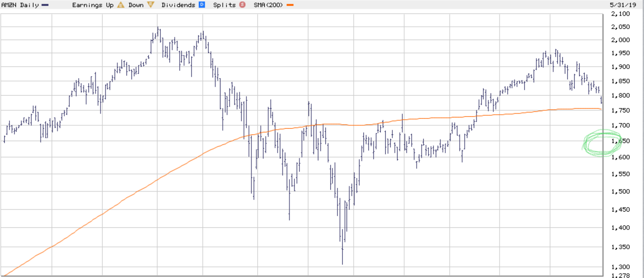Click the 1,900 price axis label

click(x=621, y=67)
